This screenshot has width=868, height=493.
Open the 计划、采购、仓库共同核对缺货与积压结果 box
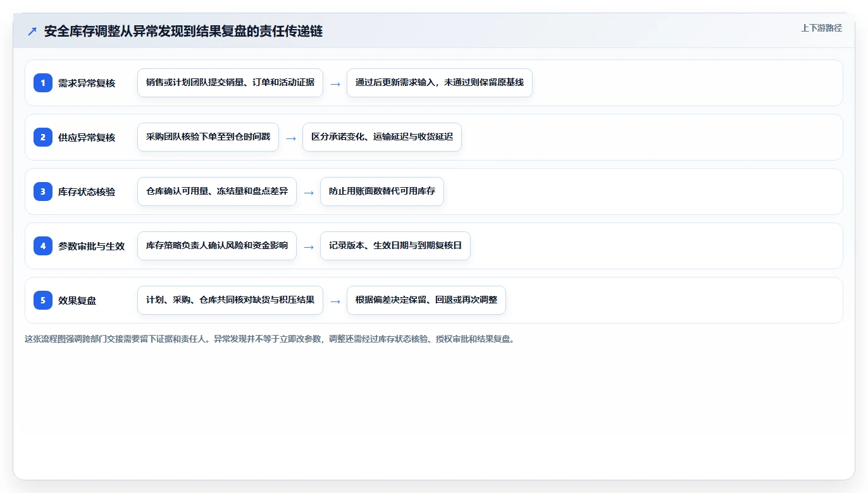230,300
